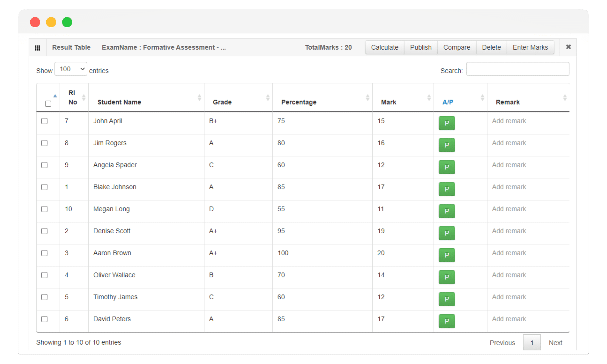Check the box for David Peters

pos(44,319)
